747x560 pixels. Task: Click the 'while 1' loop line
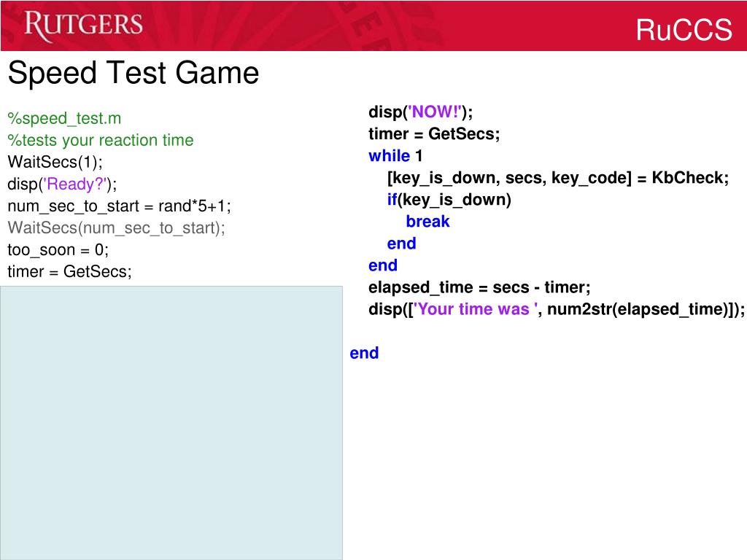[395, 156]
